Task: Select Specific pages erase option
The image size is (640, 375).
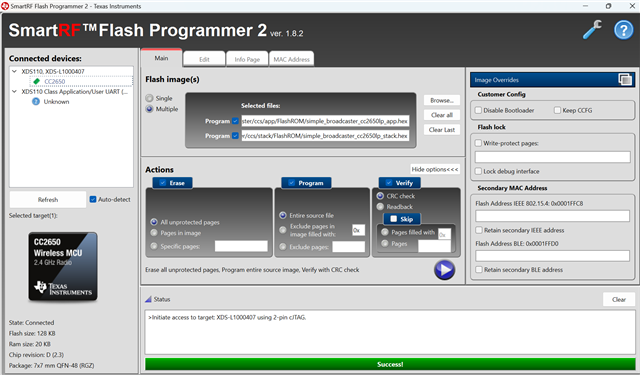Action: tap(154, 246)
